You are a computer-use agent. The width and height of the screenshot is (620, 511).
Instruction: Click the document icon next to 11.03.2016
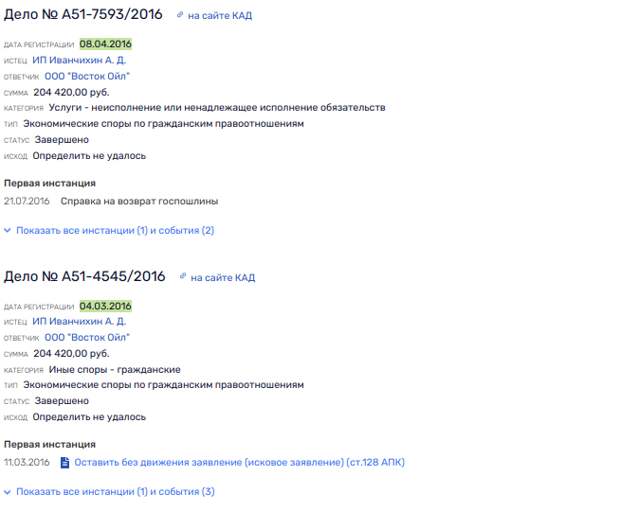click(x=65, y=462)
